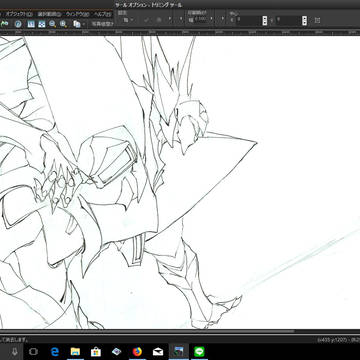The height and width of the screenshot is (360, 360).
Task: Expand the arrow beside the copy icon
Action: point(84,24)
